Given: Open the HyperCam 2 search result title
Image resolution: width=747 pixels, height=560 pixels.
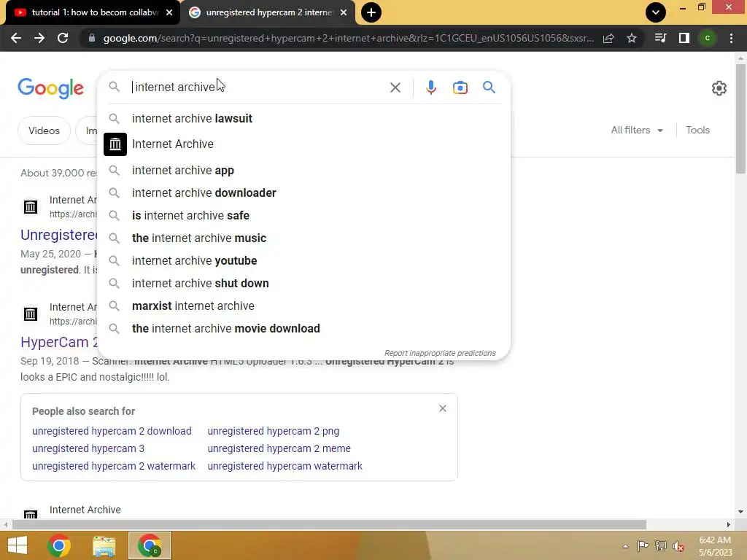Looking at the screenshot, I should (59, 342).
